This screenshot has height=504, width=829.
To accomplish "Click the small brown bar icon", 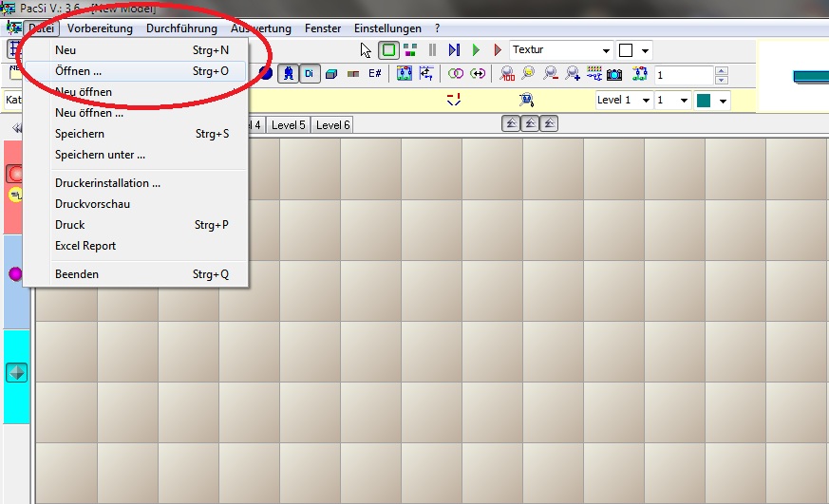I will click(x=353, y=74).
